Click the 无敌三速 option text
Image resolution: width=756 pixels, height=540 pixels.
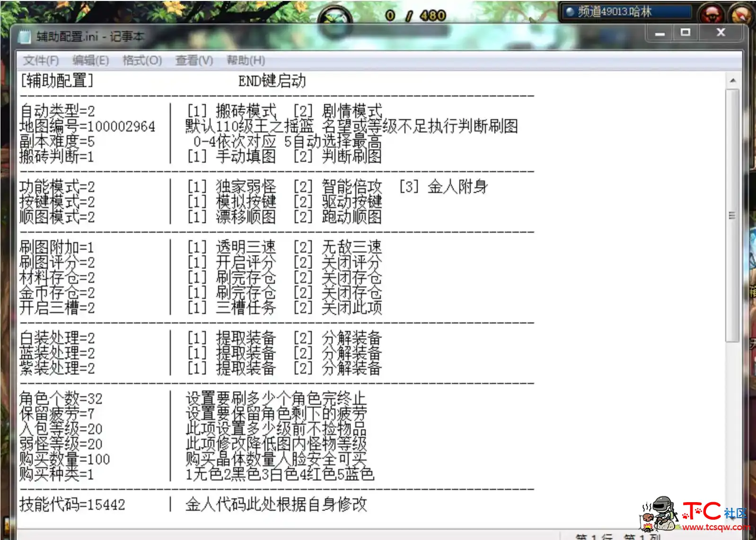[x=352, y=247]
